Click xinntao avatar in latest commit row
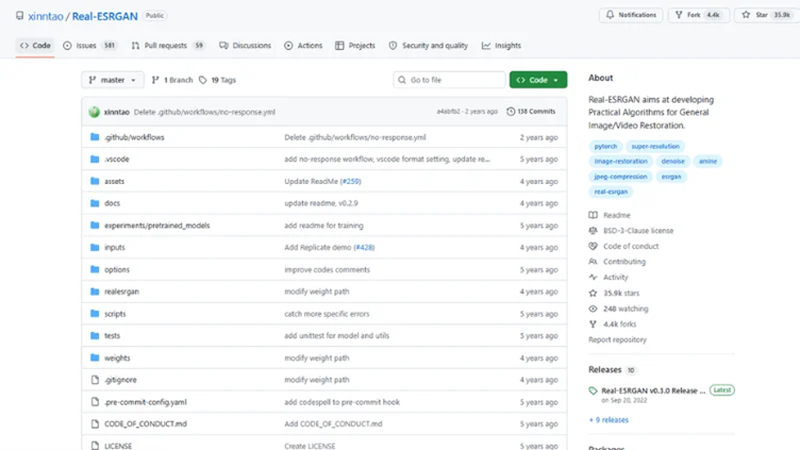The width and height of the screenshot is (800, 450). coord(94,112)
